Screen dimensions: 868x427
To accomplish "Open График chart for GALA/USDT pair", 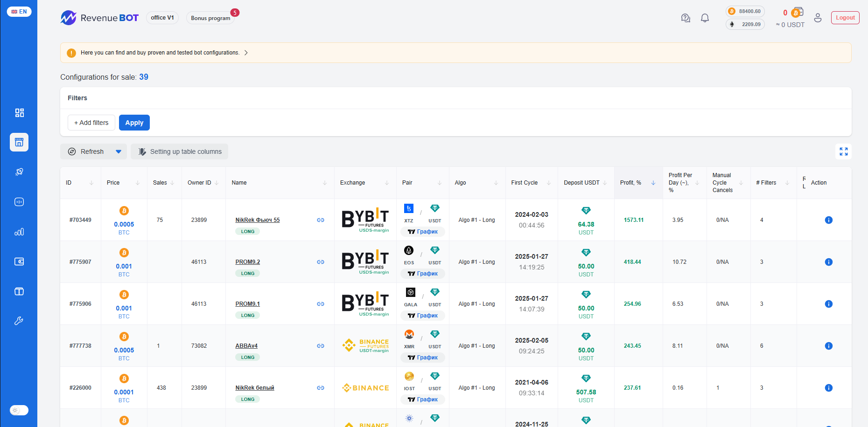I will click(x=423, y=316).
